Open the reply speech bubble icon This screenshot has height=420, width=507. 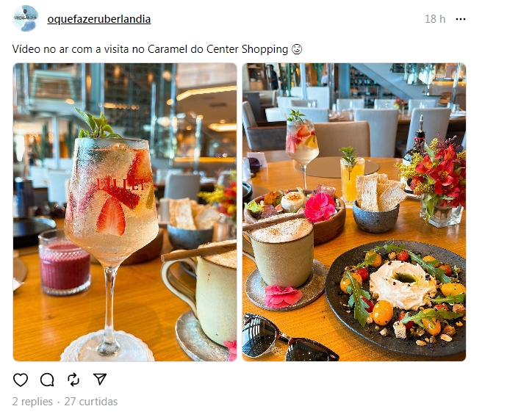coord(47,380)
